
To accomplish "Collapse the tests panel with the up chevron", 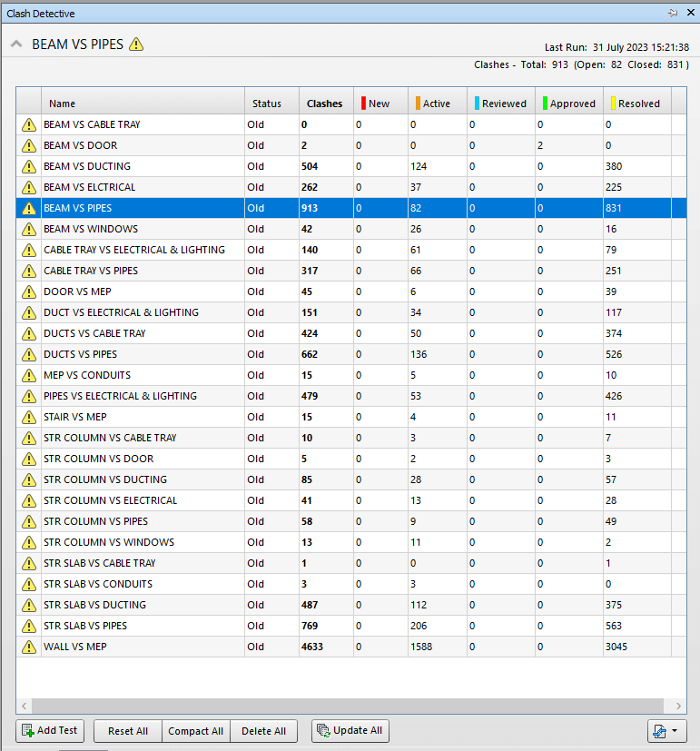I will point(16,44).
